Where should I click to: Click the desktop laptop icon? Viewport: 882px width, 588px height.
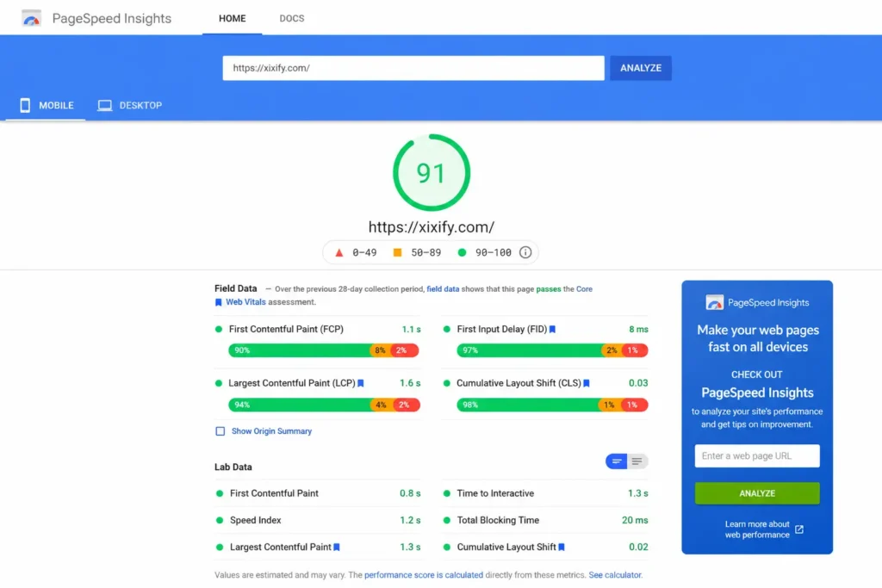pyautogui.click(x=104, y=105)
